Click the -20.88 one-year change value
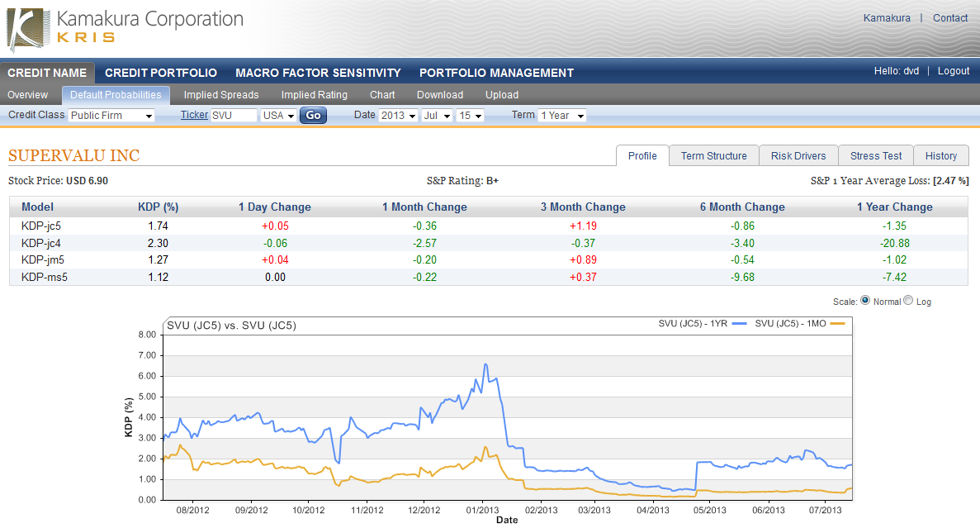This screenshot has height=528, width=980. (x=894, y=243)
